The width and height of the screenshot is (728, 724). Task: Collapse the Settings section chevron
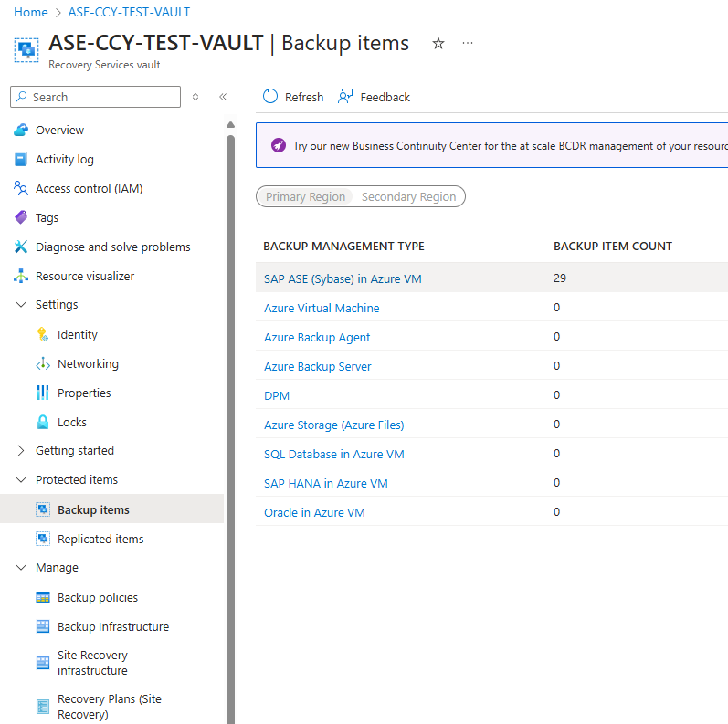[21, 305]
